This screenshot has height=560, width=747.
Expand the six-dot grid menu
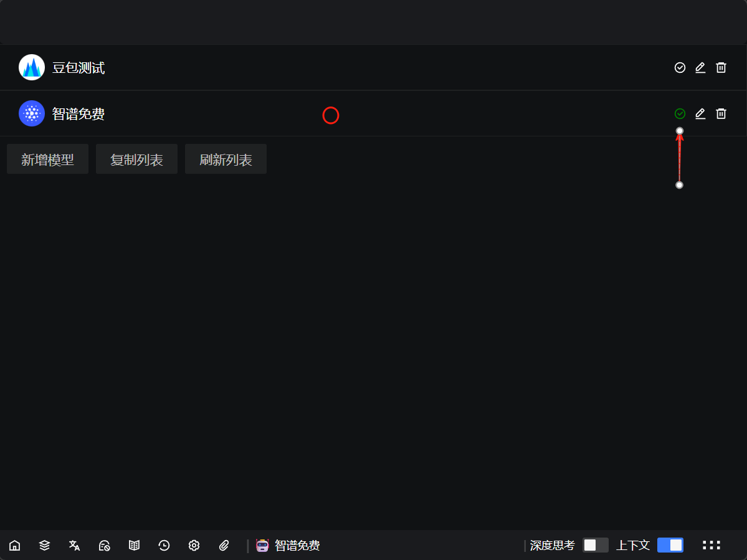click(x=711, y=545)
